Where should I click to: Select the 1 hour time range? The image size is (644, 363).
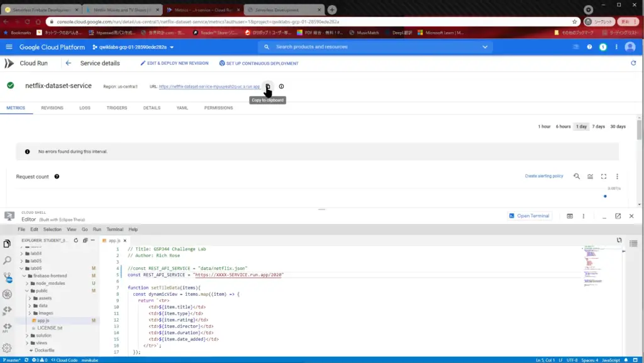tap(544, 126)
